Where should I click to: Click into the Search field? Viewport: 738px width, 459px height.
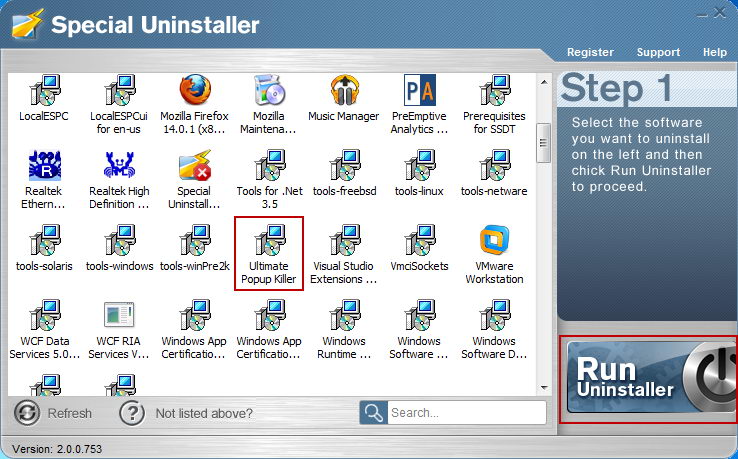466,412
